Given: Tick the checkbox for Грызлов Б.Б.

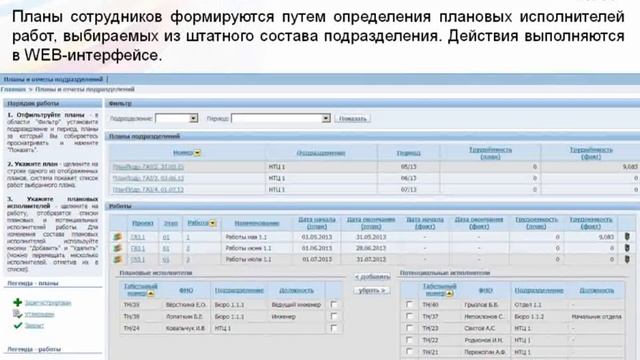Looking at the screenshot, I should [409, 304].
